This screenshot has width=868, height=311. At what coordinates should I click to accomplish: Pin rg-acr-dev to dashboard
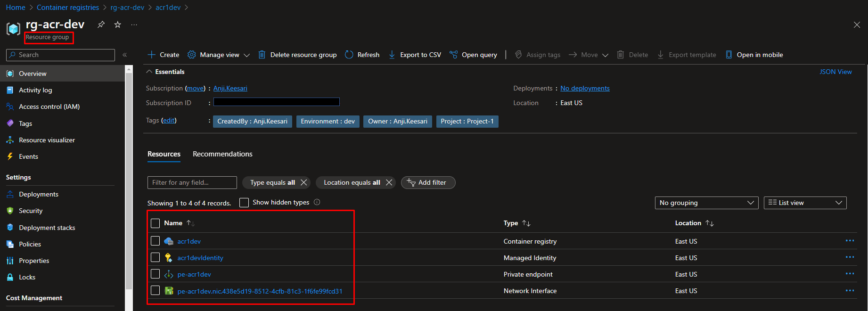point(101,25)
